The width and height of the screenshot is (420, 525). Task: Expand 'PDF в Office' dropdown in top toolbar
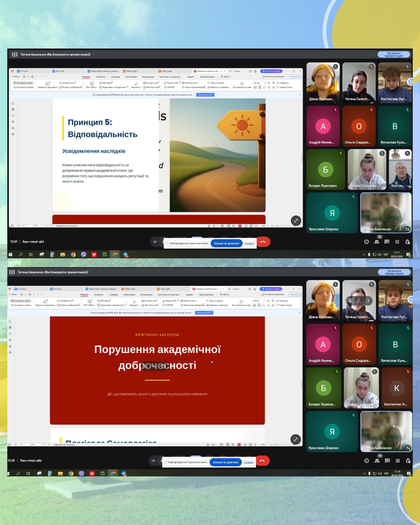click(91, 87)
